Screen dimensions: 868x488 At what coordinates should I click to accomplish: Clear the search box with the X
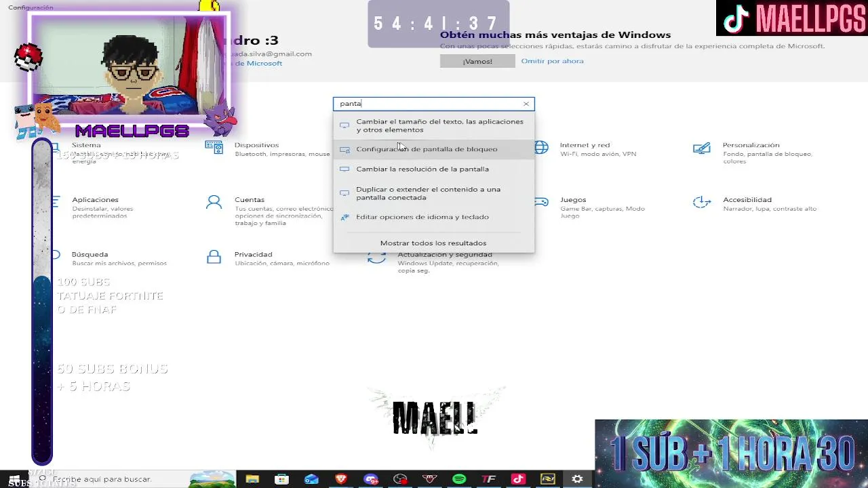point(526,104)
